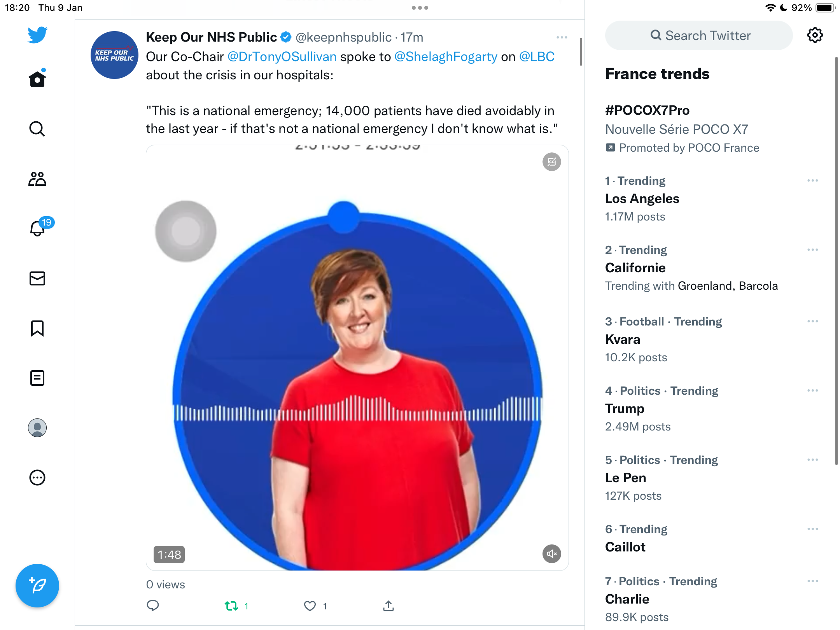Open Twitter home via bird logo
Viewport: 840px width, 630px height.
[x=37, y=35]
